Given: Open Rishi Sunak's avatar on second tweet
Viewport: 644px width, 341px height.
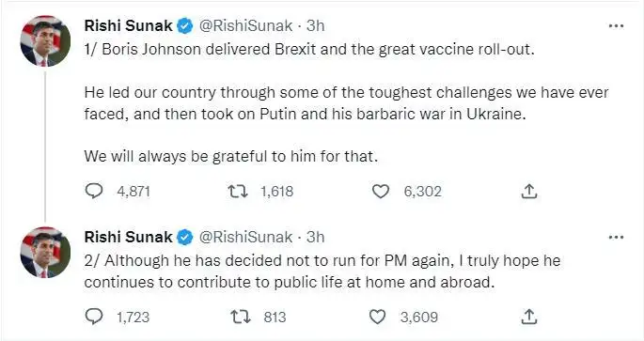Looking at the screenshot, I should coord(45,252).
